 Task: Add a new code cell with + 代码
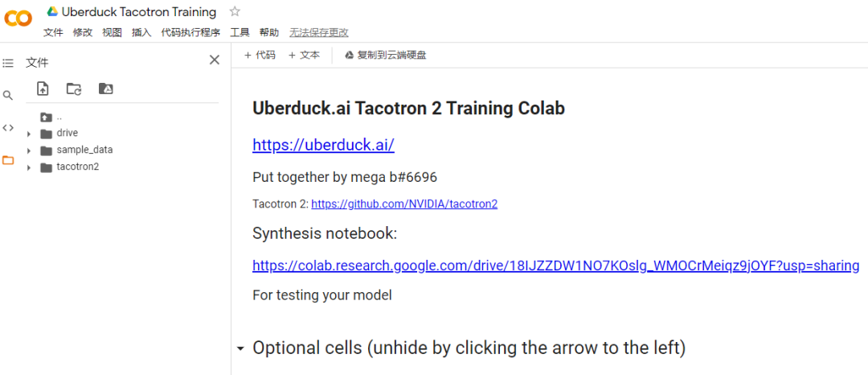tap(259, 56)
